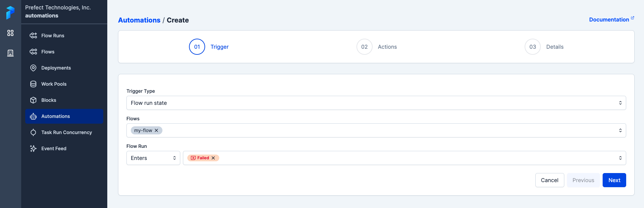Screen dimensions: 644x208
Task: Open the workspaces grid icon
Action: click(x=10, y=33)
